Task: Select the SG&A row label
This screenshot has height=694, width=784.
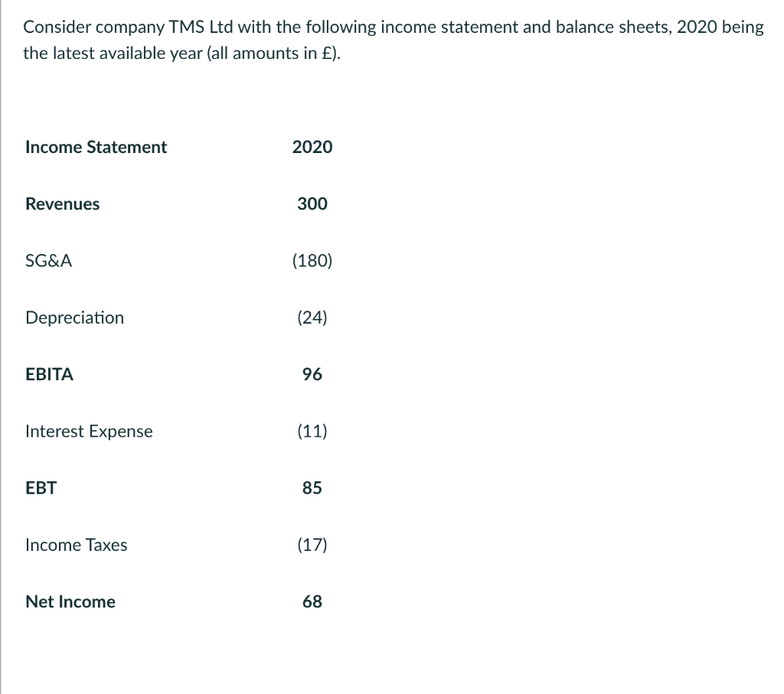Action: [49, 260]
